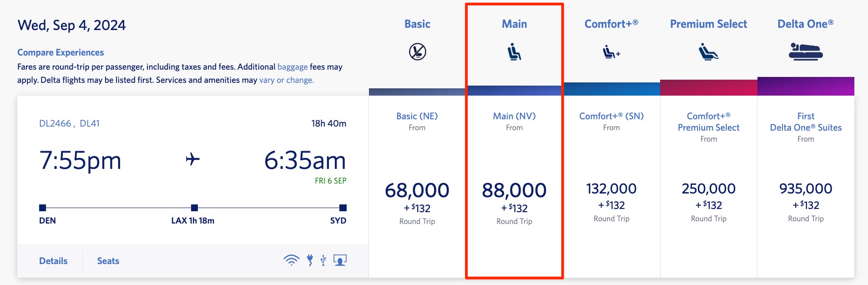This screenshot has height=285, width=868.
Task: Click the Main (NV) fare class label
Action: [514, 116]
